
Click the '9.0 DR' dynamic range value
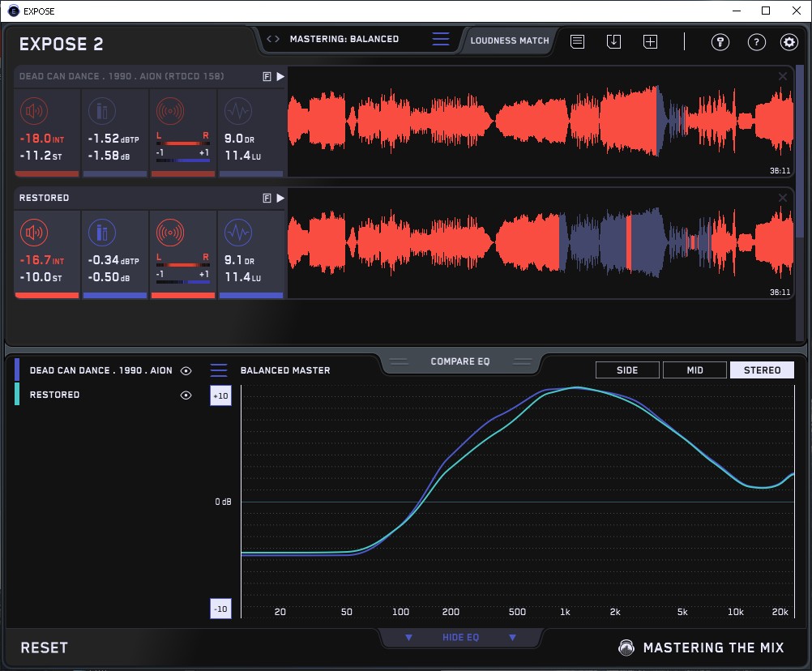coord(239,139)
